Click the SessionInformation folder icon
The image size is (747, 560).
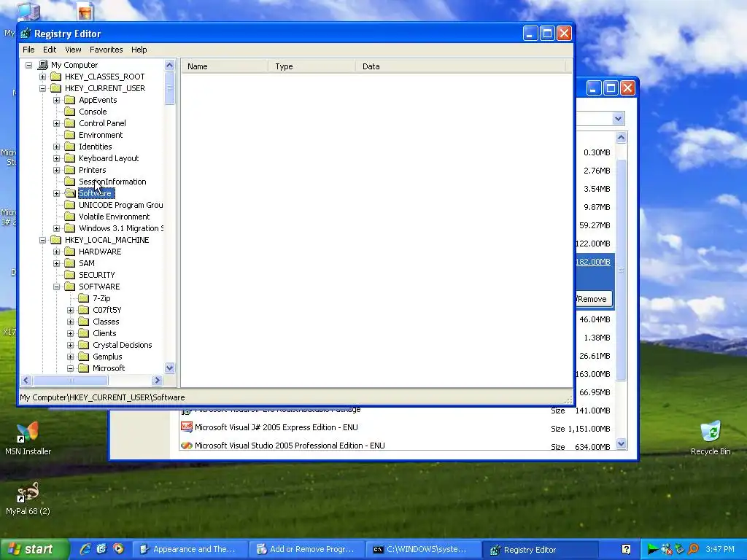coord(69,182)
